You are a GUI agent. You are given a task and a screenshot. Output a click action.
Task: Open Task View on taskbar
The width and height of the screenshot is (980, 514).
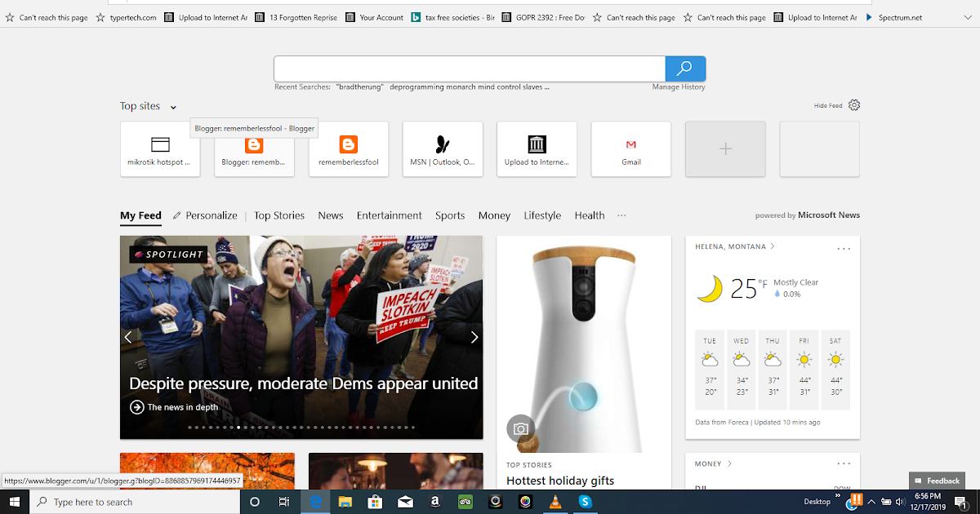pos(284,502)
